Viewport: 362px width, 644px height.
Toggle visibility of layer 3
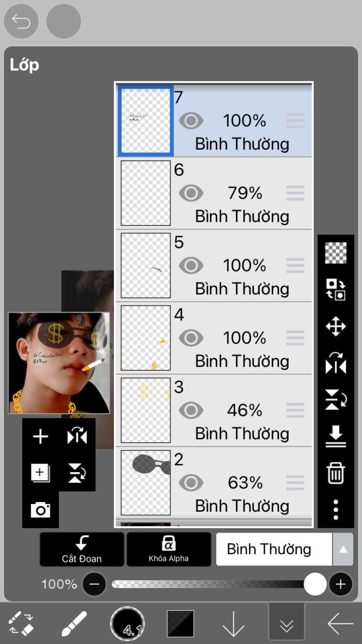pos(191,410)
